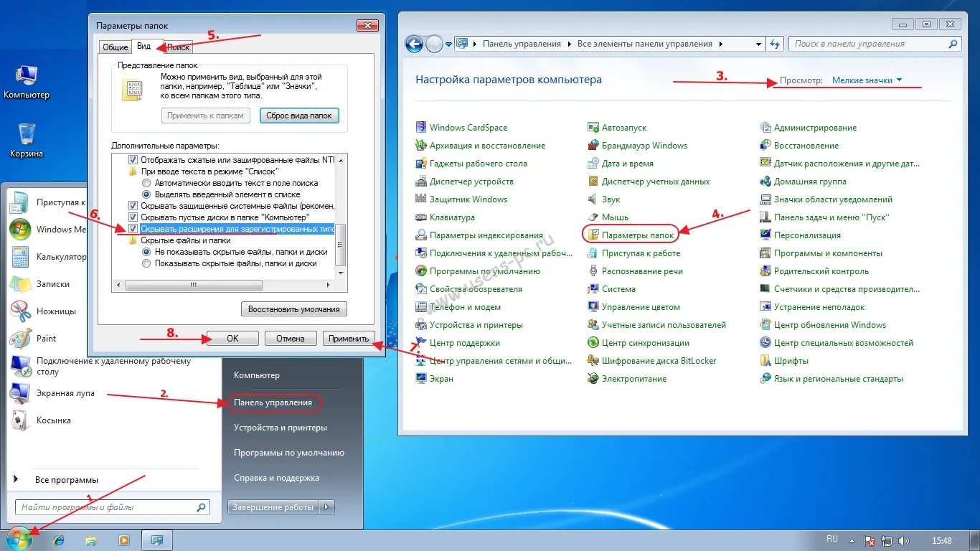
Task: Click the Калькулятор icon in Start menu
Action: 20,257
